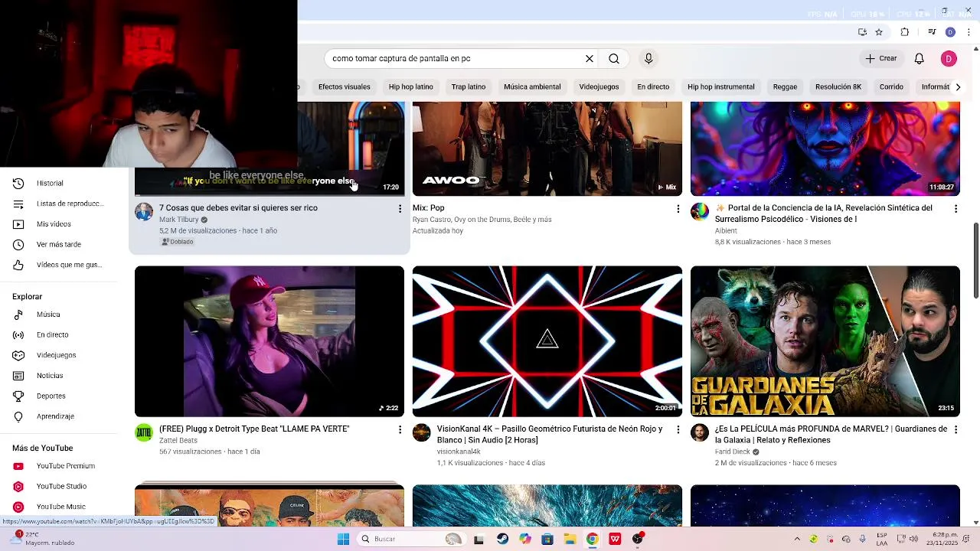This screenshot has width=980, height=551.
Task: Click the Aibient channel avatar
Action: click(700, 212)
